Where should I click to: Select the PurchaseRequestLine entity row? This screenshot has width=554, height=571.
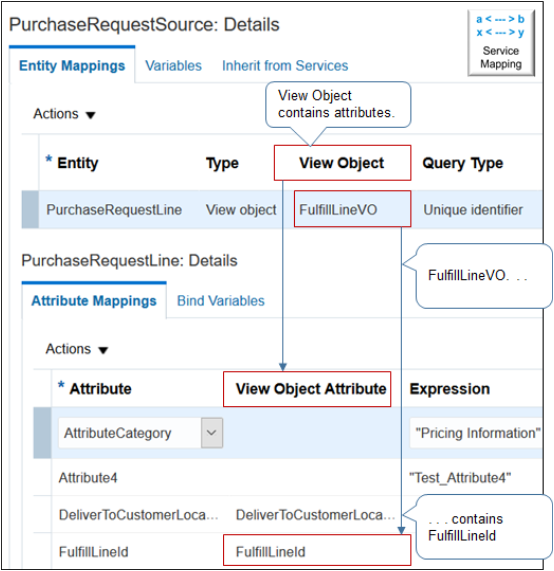pos(282,210)
